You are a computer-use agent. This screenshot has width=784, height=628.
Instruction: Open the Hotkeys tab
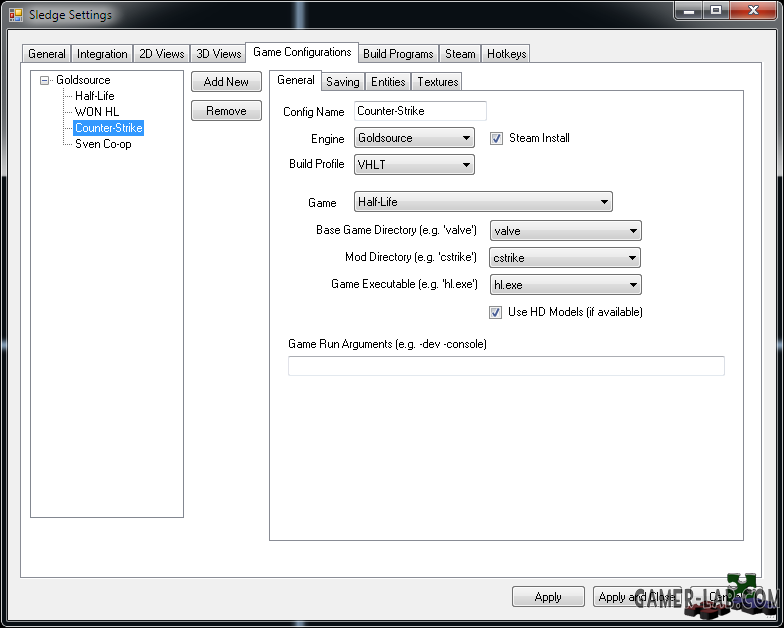[x=506, y=54]
